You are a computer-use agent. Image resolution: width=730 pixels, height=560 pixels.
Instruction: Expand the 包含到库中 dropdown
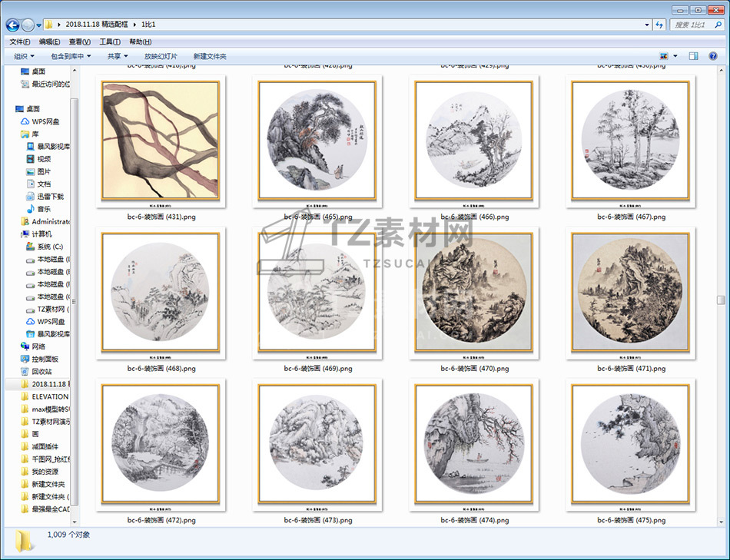pos(71,56)
